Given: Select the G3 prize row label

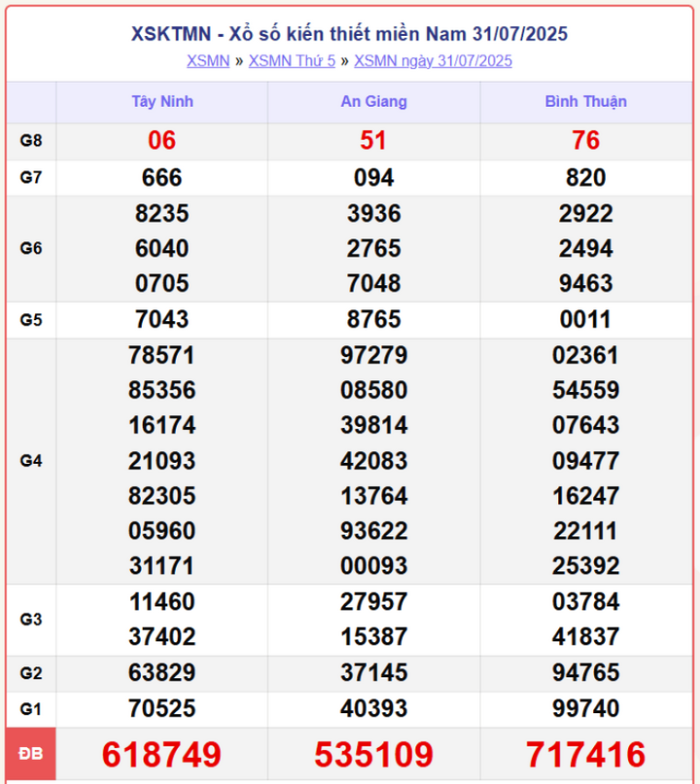Looking at the screenshot, I should tap(31, 620).
